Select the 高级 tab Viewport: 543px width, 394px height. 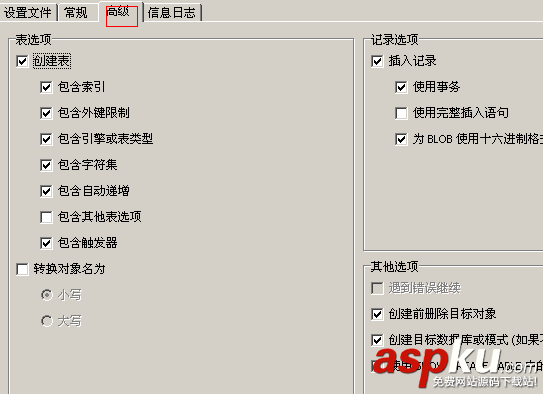(121, 12)
